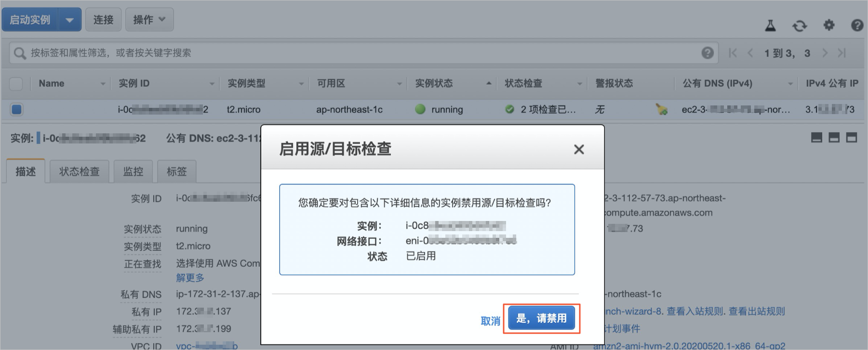Screen dimensions: 868x350
Task: Click the alarm status icon in row
Action: [662, 110]
